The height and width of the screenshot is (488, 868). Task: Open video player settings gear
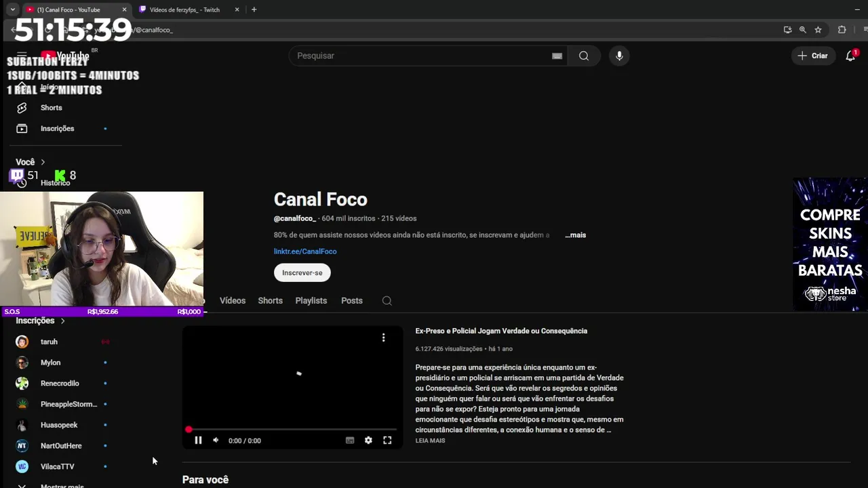(x=368, y=441)
